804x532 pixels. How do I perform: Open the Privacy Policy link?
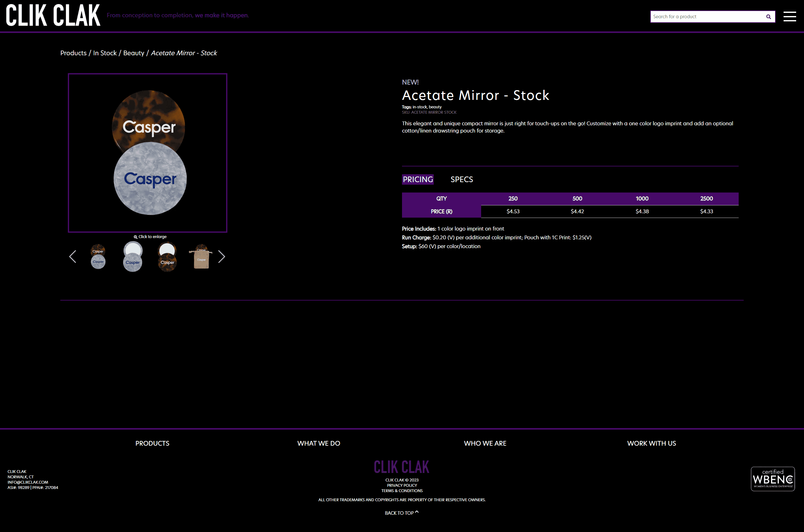[x=402, y=485]
